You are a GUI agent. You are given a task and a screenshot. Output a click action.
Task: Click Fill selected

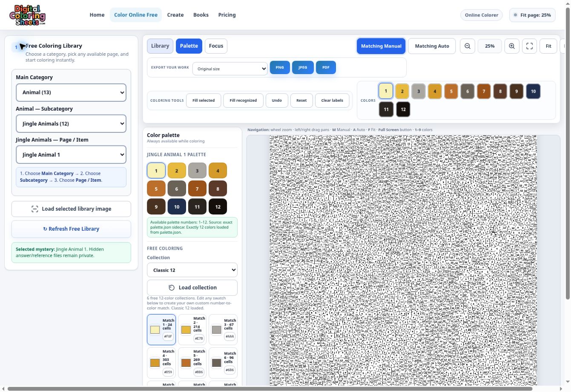(x=204, y=100)
